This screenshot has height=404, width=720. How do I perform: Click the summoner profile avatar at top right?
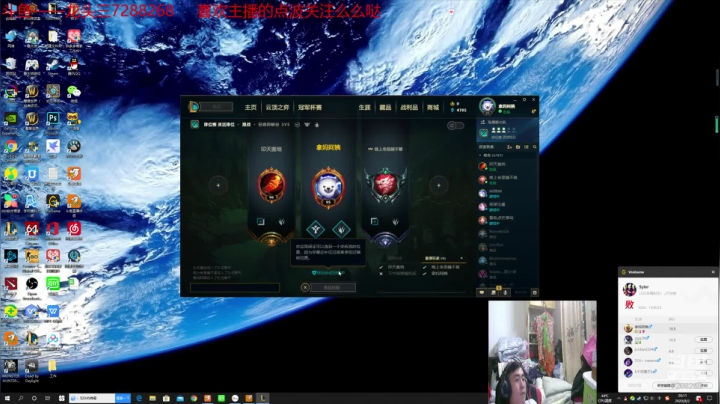pyautogui.click(x=487, y=107)
